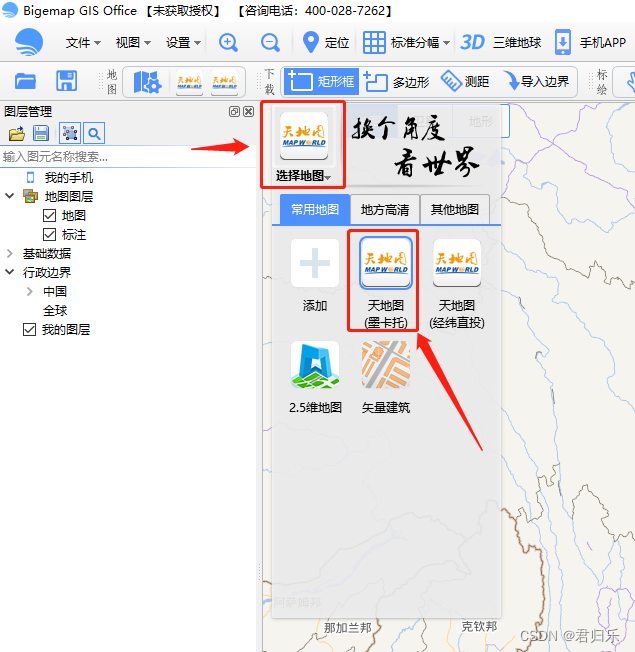Click the 我的手机 phone icon
This screenshot has height=652, width=635.
point(30,178)
